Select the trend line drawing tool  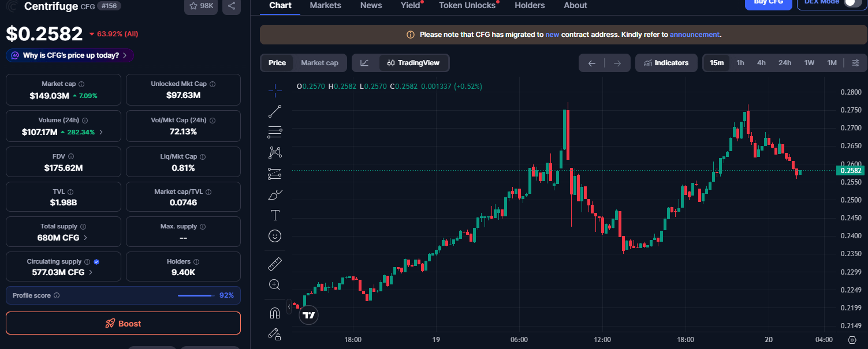pyautogui.click(x=275, y=111)
